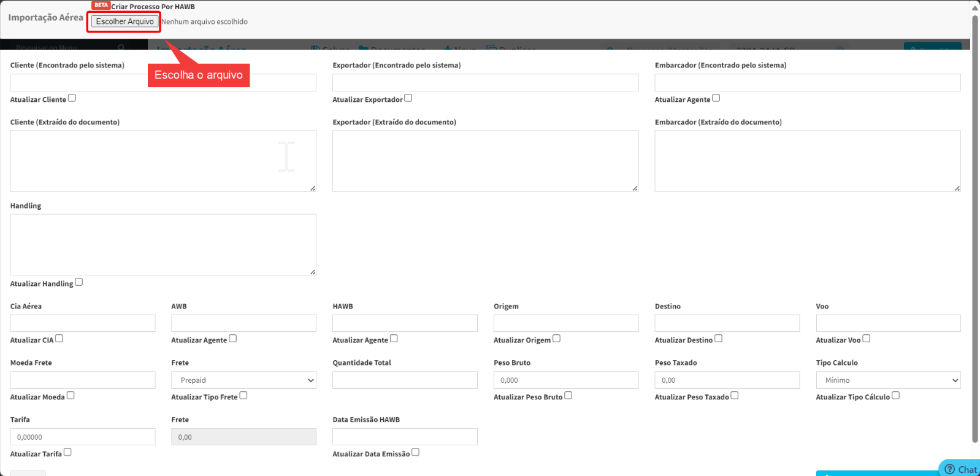Click the 'Nenhum arquivo escolhido' text
This screenshot has height=476, width=980.
[205, 21]
